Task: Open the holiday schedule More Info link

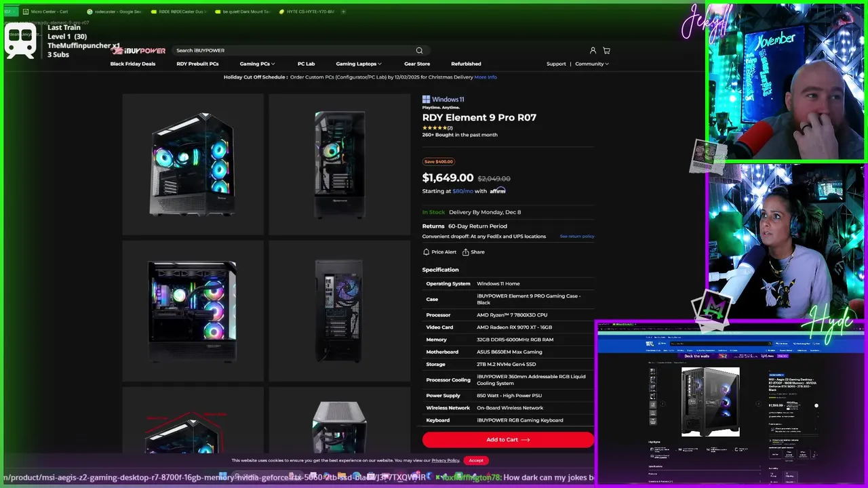Action: point(486,77)
